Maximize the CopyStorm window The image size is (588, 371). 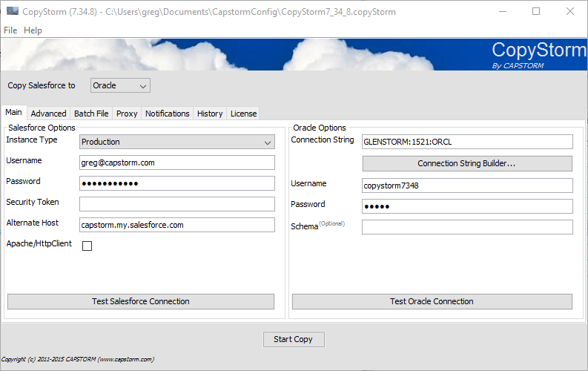(536, 12)
